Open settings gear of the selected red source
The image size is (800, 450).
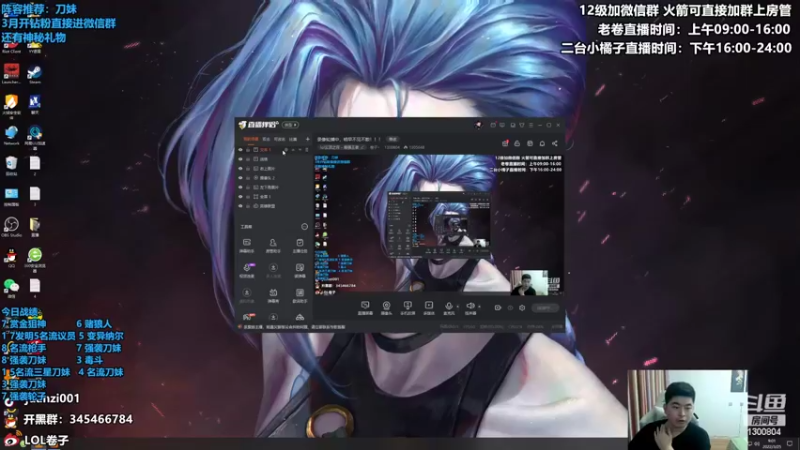click(286, 150)
